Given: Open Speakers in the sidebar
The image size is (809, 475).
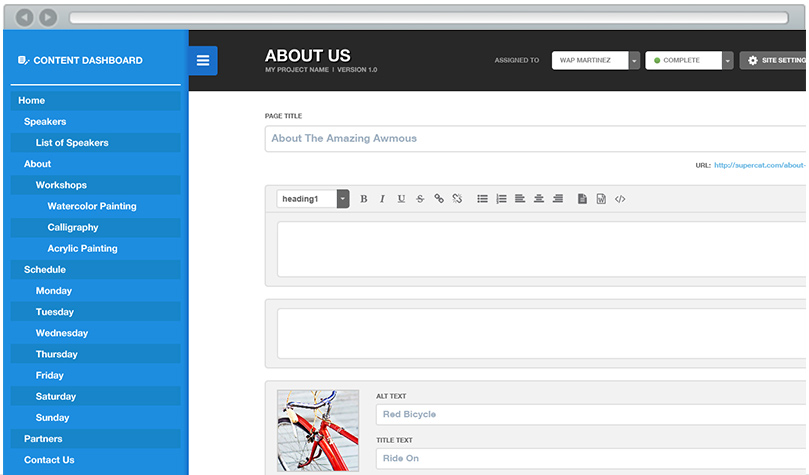Looking at the screenshot, I should click(95, 122).
